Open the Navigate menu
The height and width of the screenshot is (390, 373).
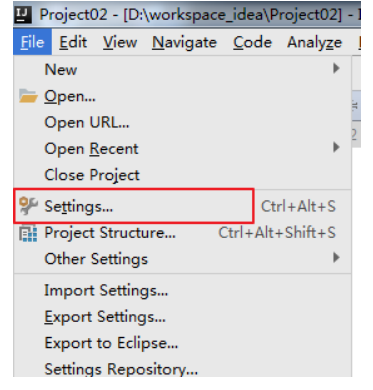pyautogui.click(x=184, y=42)
